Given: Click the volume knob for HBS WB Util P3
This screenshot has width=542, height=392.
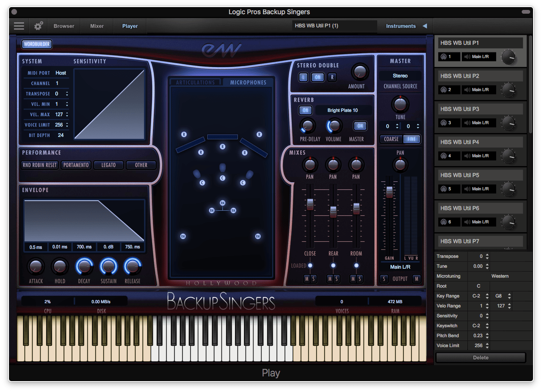Looking at the screenshot, I should (x=508, y=123).
